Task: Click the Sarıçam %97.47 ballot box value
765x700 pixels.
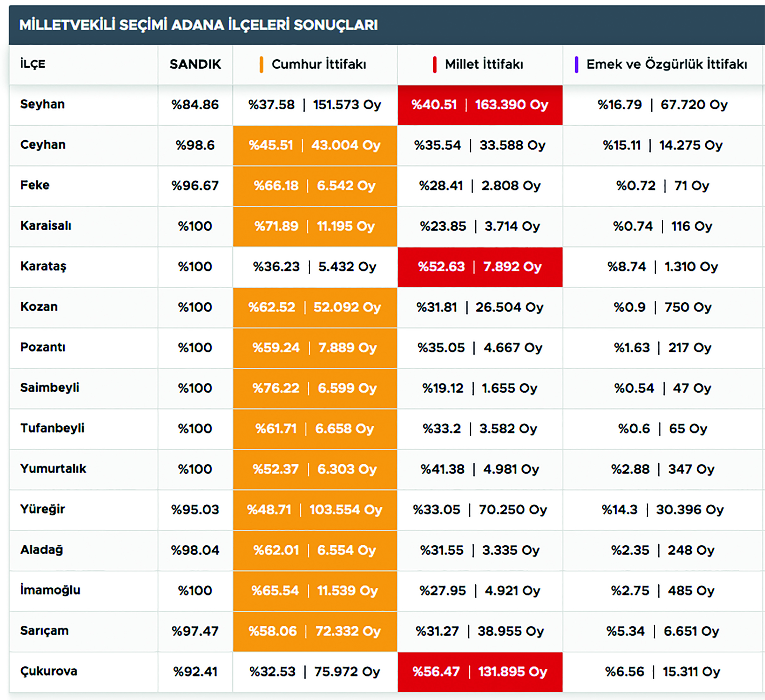Action: pos(195,631)
